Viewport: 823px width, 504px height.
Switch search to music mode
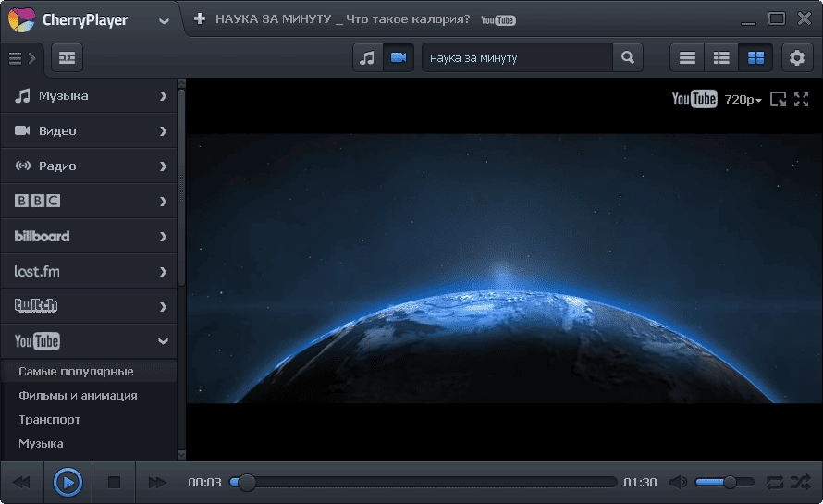tap(367, 57)
